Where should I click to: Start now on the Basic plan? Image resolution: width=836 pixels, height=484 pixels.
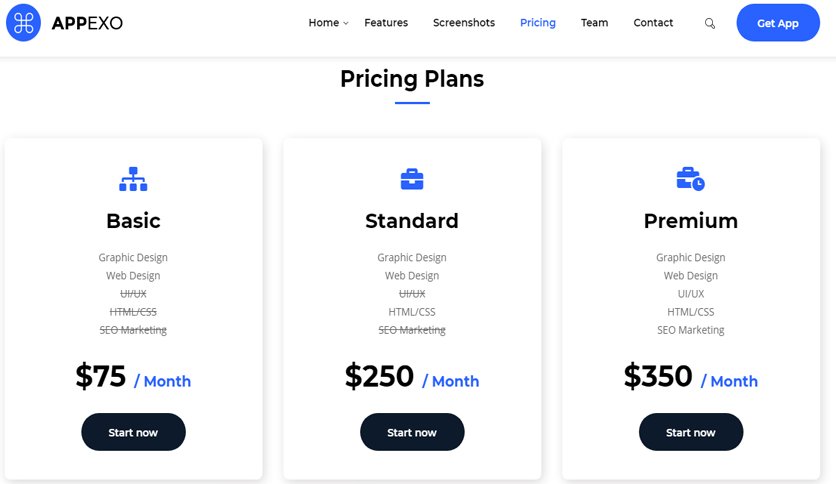click(x=133, y=432)
